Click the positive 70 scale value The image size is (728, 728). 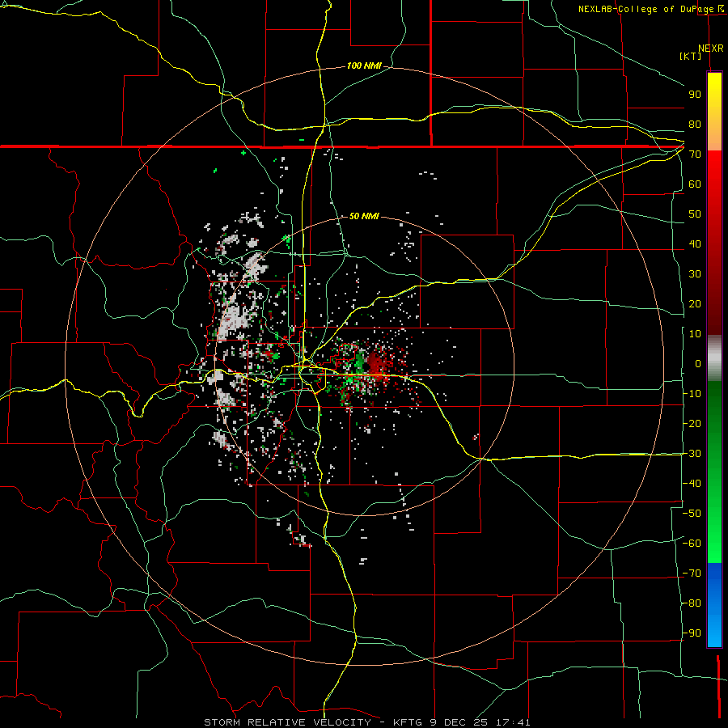[695, 154]
